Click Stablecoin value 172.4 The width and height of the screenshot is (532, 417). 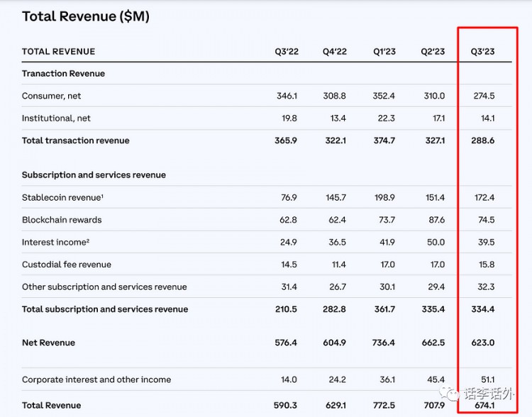click(x=484, y=197)
